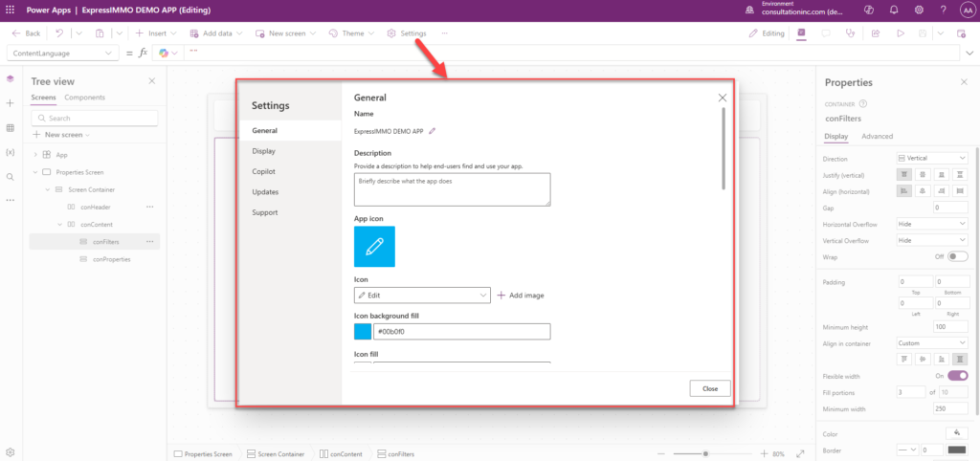Screen dimensions: 980x461
Task: Open the gear settings icon in header
Action: [919, 10]
